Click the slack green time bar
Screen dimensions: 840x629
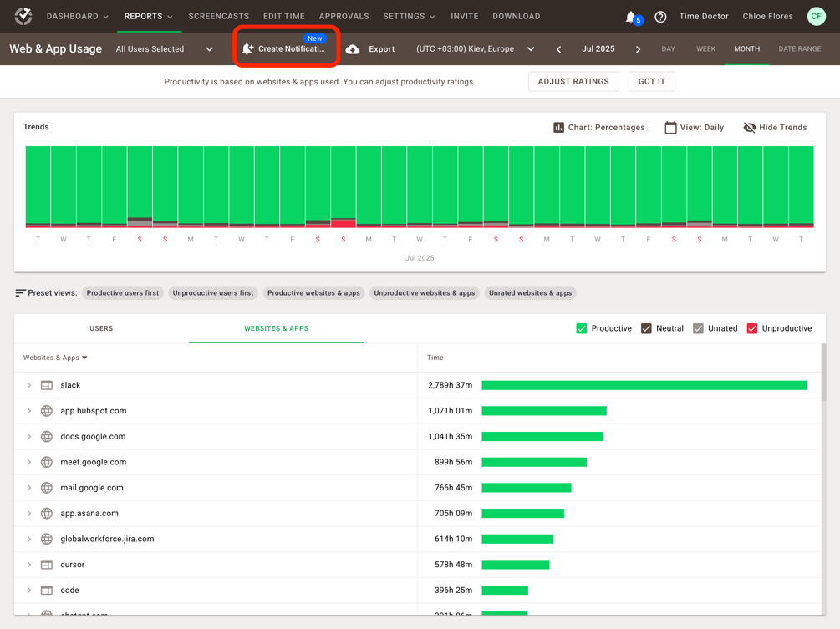click(644, 385)
